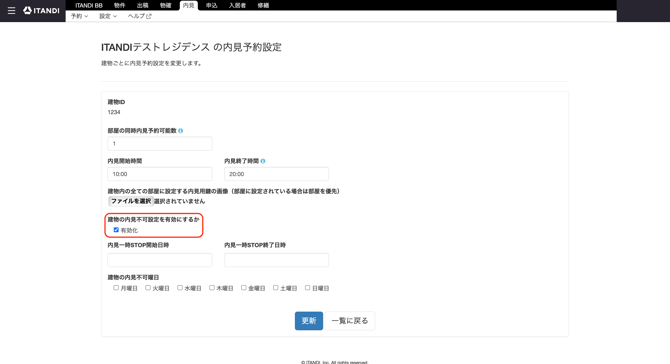Click the 内見終了時間 field showing 20:00
The height and width of the screenshot is (364, 670).
pyautogui.click(x=276, y=174)
